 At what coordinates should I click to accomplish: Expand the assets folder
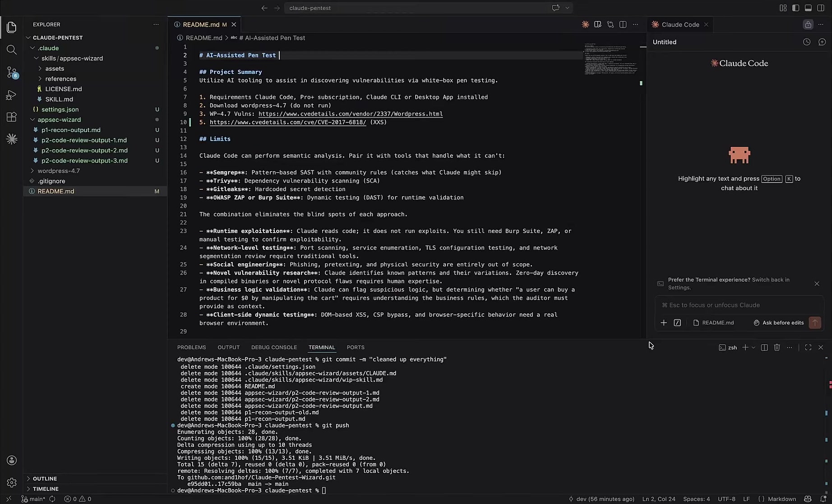40,69
